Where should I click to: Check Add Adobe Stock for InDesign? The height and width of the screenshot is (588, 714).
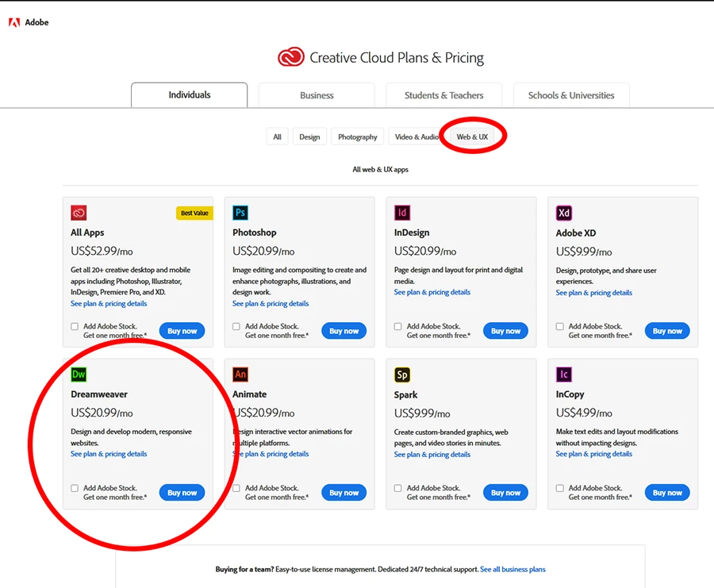398,326
